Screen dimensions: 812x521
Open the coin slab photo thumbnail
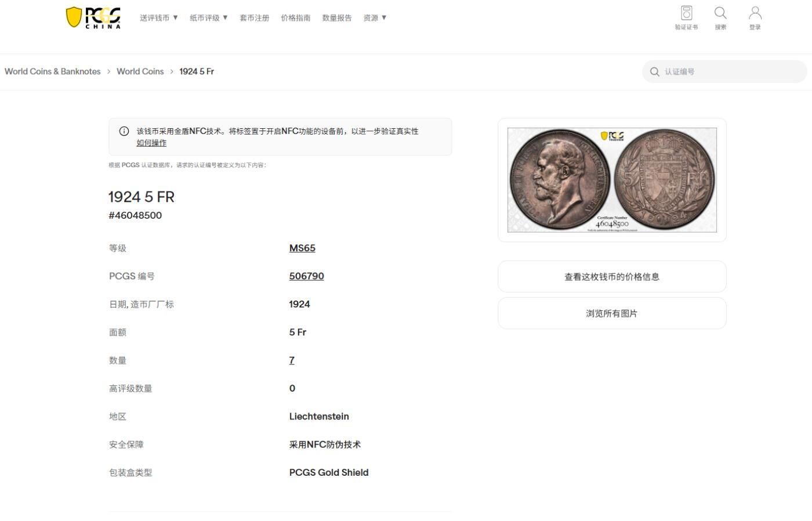click(612, 180)
